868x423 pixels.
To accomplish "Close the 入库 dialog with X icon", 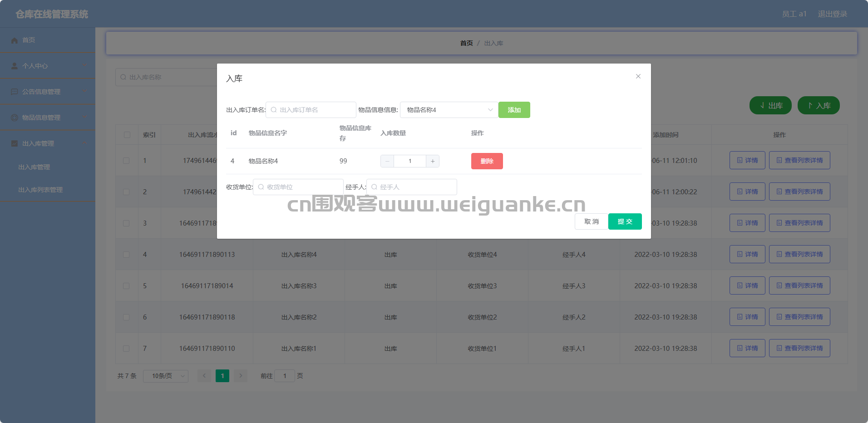I will point(638,76).
